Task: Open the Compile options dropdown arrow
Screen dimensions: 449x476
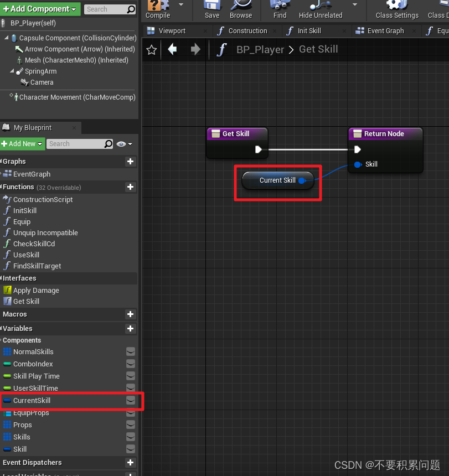Action: (x=181, y=4)
